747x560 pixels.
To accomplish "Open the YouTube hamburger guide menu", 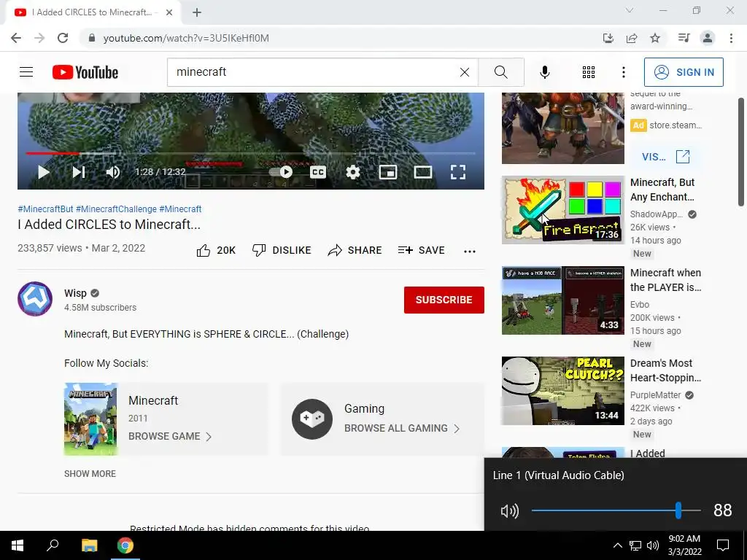I will [26, 72].
